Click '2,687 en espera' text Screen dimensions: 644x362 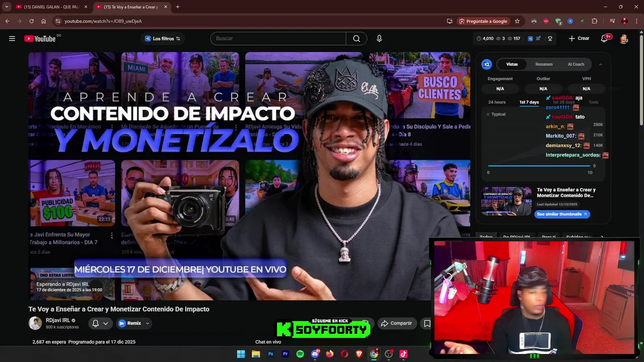[x=49, y=342]
